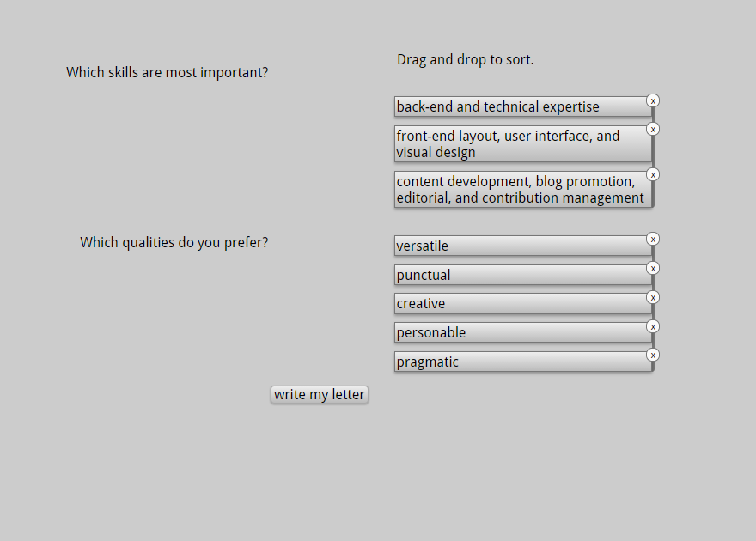Click the Drag and drop to sort text
This screenshot has height=541, width=756.
[466, 60]
